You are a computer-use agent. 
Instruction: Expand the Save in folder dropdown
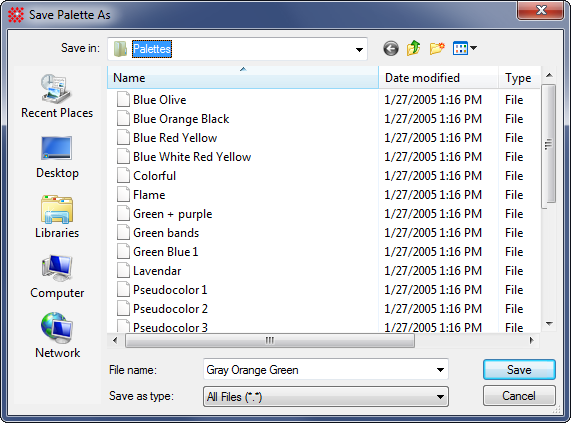coord(359,49)
